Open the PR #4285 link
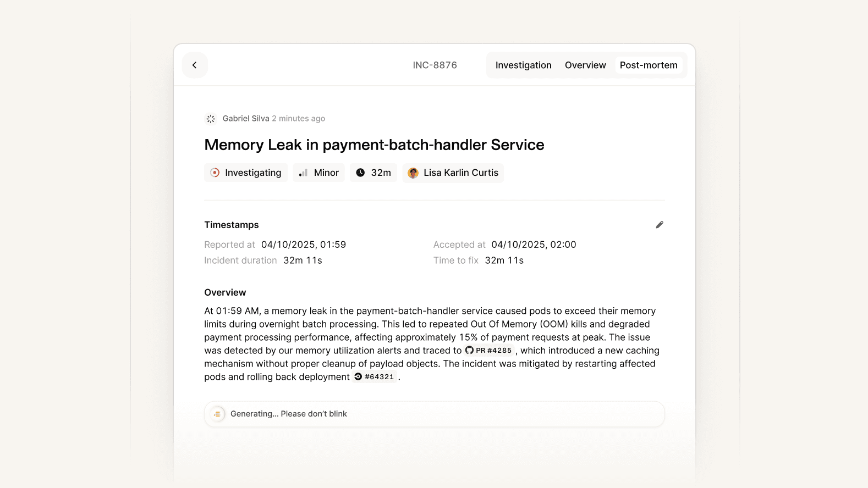This screenshot has width=868, height=488. point(488,350)
